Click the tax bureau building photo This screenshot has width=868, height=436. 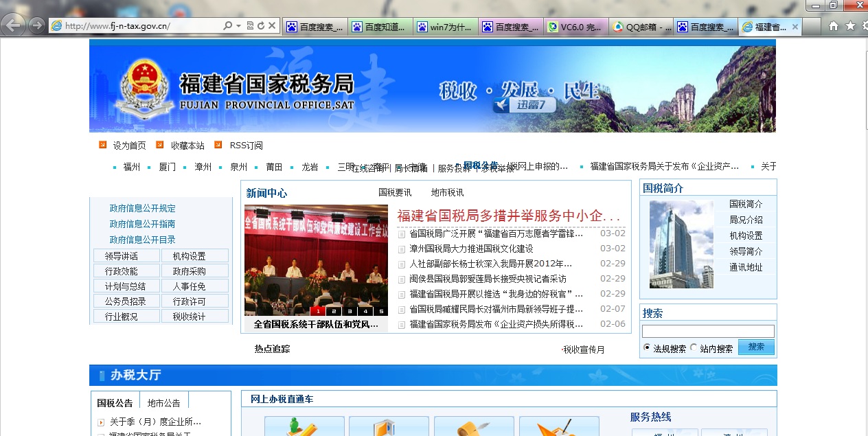click(681, 244)
